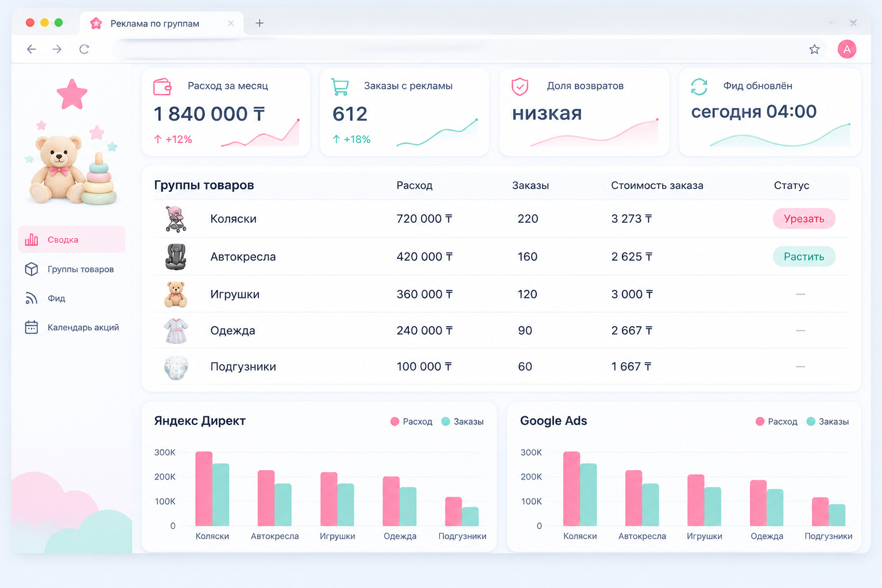Toggle Заказы legend in Яндекс Директ chart
The image size is (882, 588).
tap(462, 421)
